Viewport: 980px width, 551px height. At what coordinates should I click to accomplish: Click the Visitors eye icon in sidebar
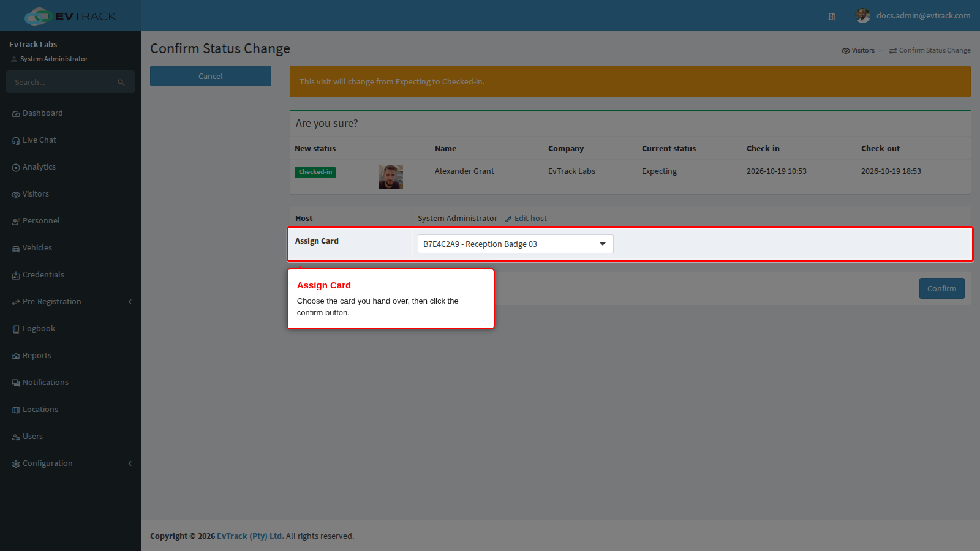tap(16, 195)
